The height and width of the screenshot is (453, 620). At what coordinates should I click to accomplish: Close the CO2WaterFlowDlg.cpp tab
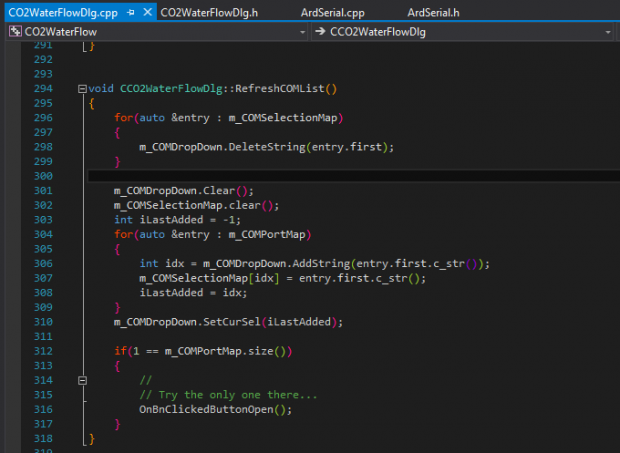tap(147, 12)
